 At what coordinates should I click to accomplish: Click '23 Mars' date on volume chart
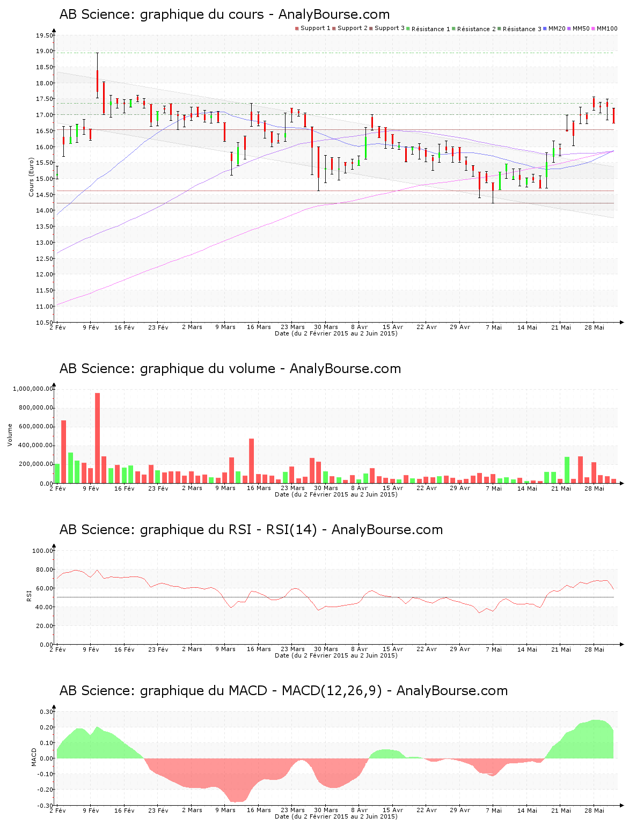[292, 488]
